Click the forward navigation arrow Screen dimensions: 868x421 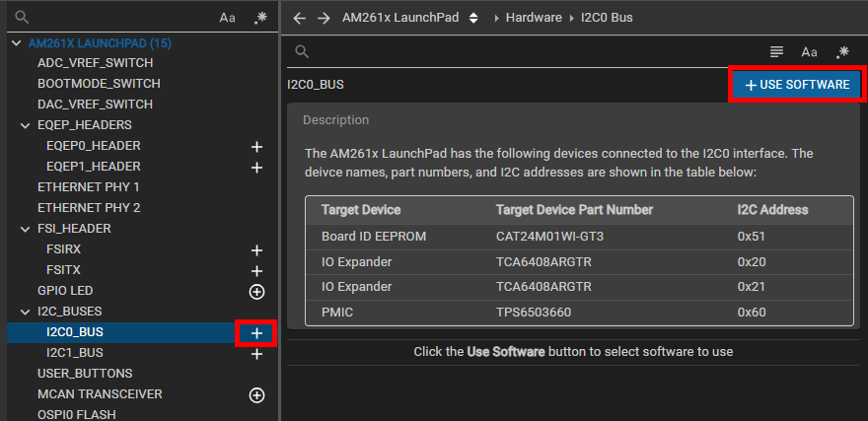tap(323, 18)
